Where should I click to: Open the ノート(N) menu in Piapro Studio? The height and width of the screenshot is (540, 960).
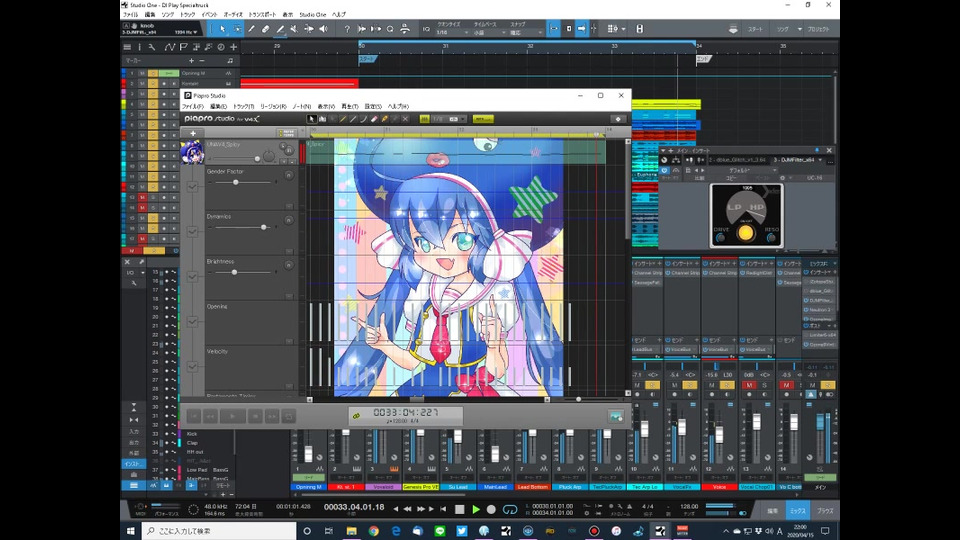(x=301, y=106)
